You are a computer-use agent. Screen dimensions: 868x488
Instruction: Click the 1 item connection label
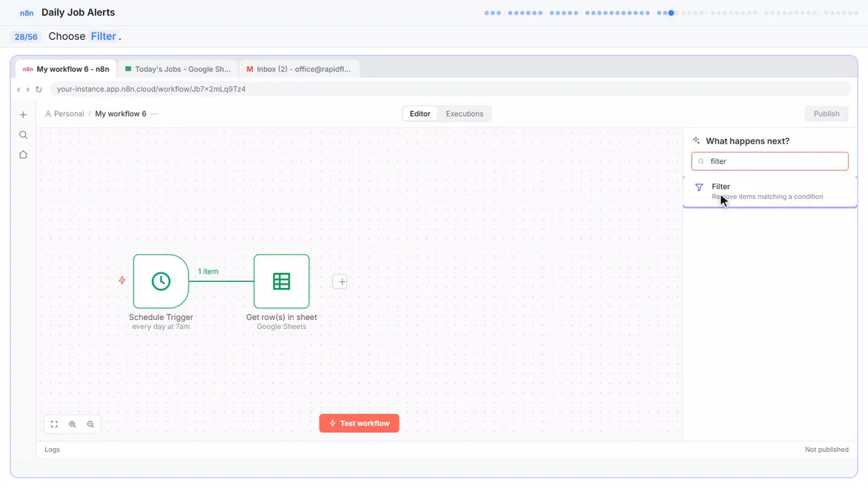208,271
